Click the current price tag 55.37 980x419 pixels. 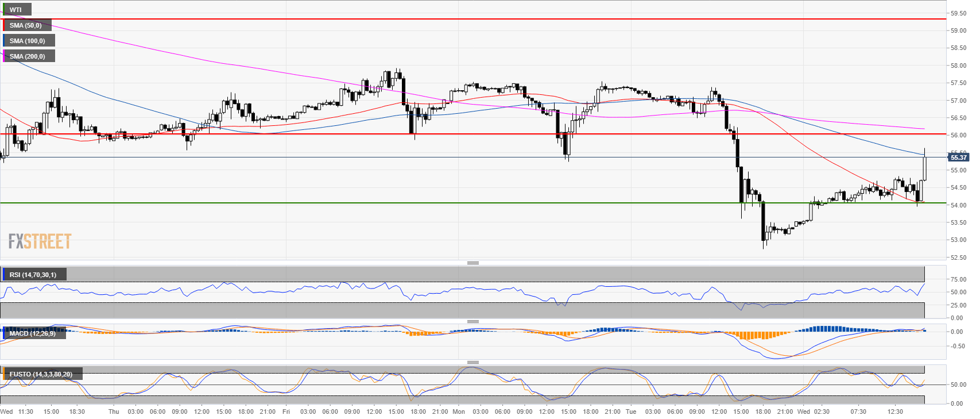click(958, 157)
